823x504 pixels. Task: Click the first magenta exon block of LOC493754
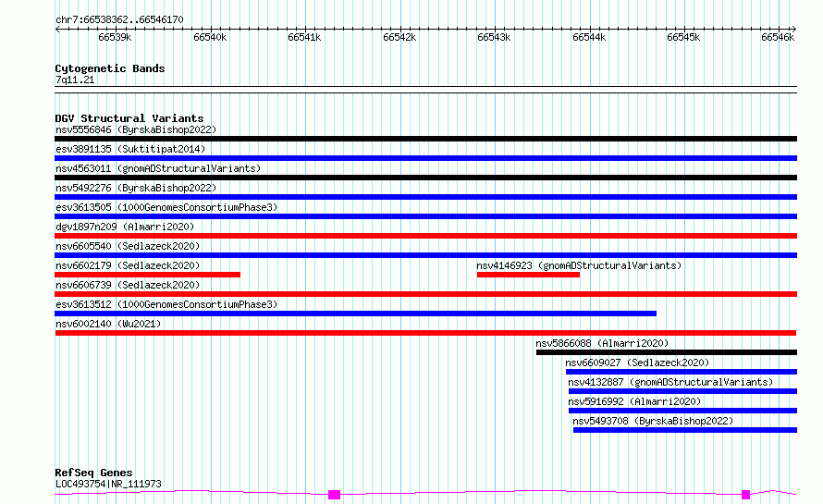(335, 495)
